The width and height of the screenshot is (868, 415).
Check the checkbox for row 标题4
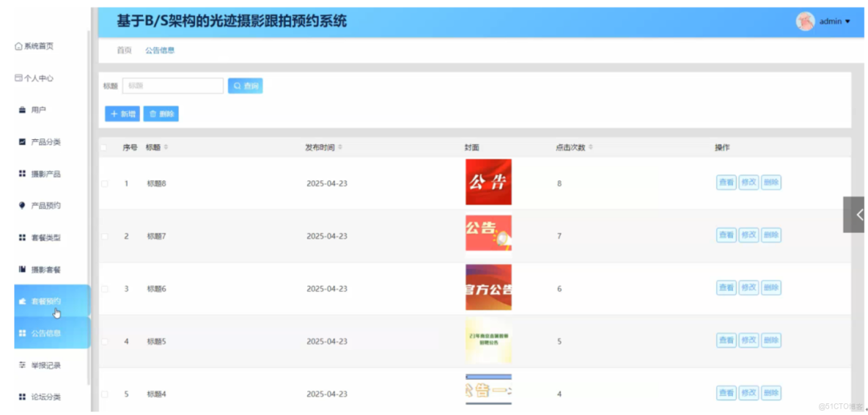[x=104, y=394]
